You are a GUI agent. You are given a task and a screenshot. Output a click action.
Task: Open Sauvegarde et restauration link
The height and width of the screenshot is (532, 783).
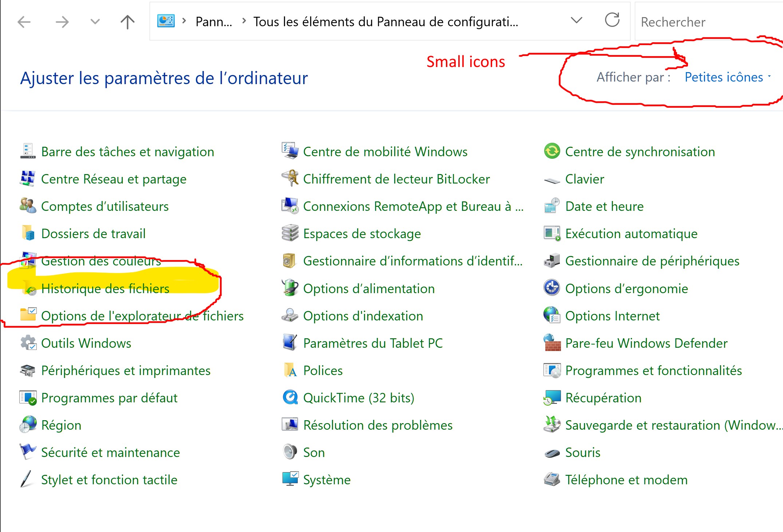point(673,425)
